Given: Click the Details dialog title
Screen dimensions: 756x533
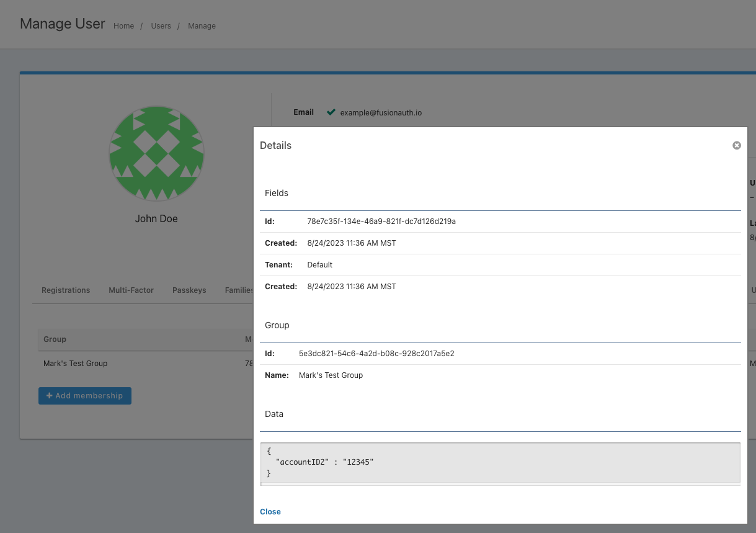Looking at the screenshot, I should pos(275,145).
